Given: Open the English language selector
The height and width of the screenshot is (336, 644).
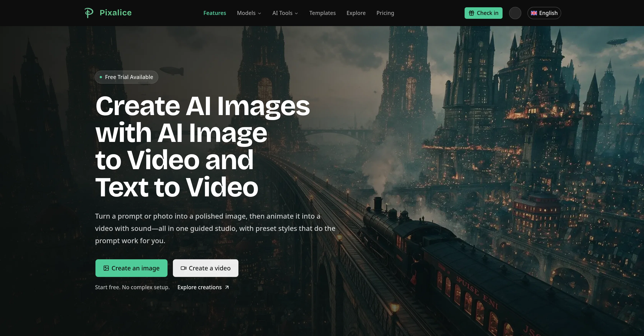Looking at the screenshot, I should tap(544, 13).
